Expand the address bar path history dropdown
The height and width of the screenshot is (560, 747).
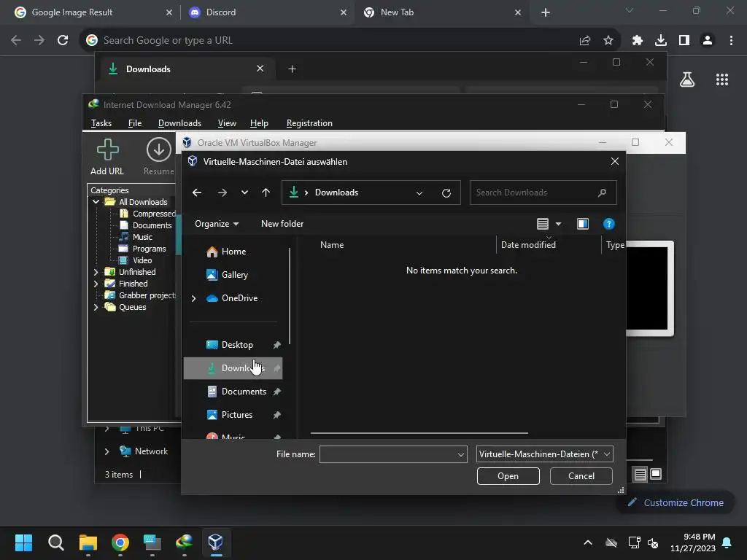pyautogui.click(x=419, y=192)
